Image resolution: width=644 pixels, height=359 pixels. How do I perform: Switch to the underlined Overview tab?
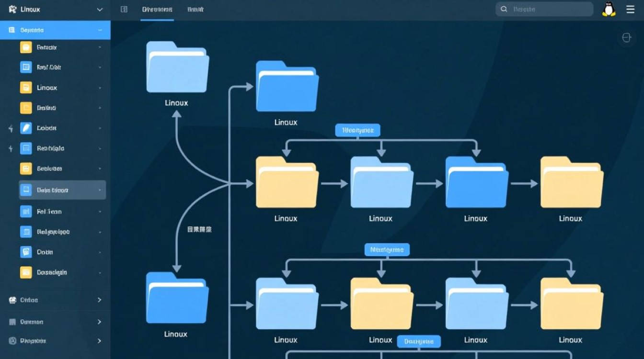(x=157, y=9)
